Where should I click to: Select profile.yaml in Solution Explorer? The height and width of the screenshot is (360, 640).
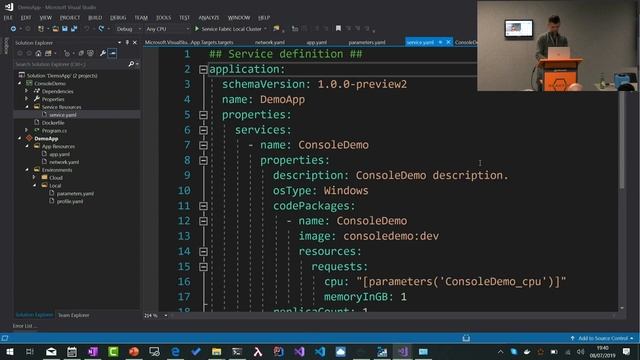70,201
